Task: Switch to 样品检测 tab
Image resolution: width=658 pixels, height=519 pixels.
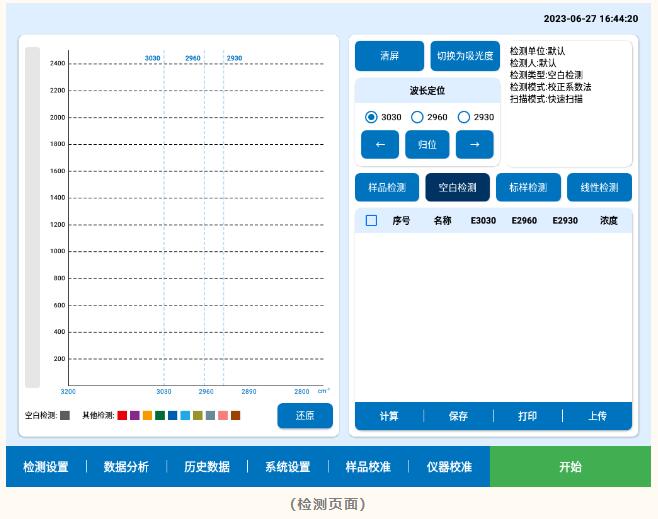Action: [387, 187]
